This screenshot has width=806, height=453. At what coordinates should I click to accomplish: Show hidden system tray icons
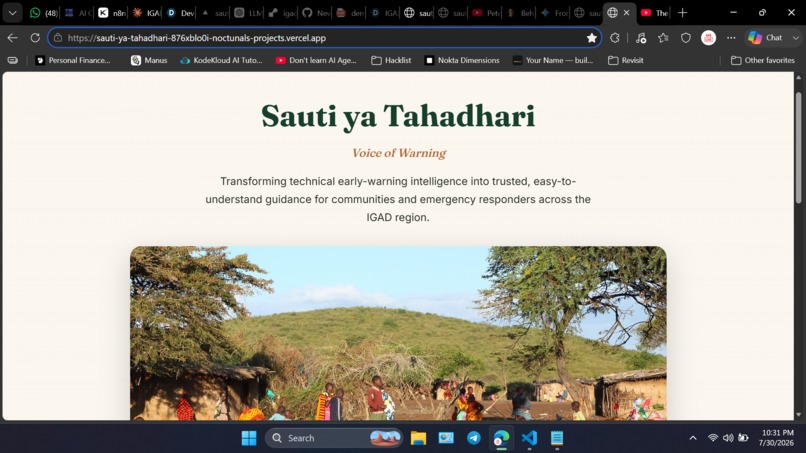(x=693, y=438)
